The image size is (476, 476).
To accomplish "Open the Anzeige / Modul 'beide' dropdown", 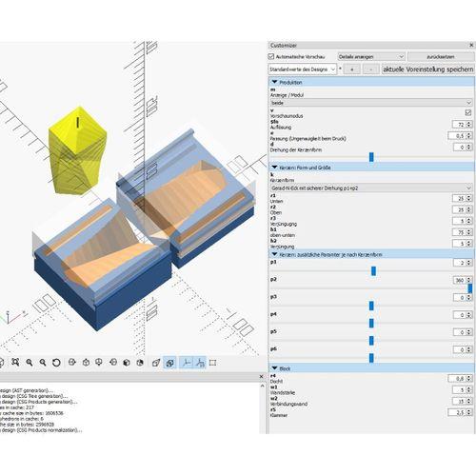I will pyautogui.click(x=371, y=103).
